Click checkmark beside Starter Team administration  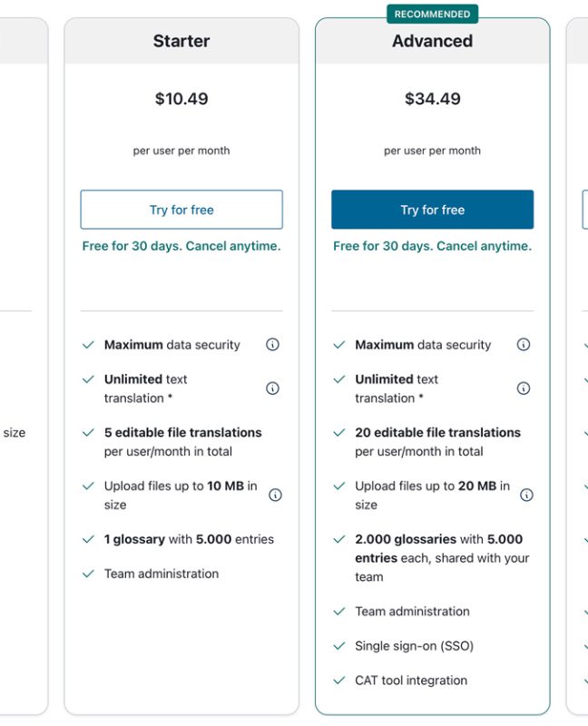88,574
